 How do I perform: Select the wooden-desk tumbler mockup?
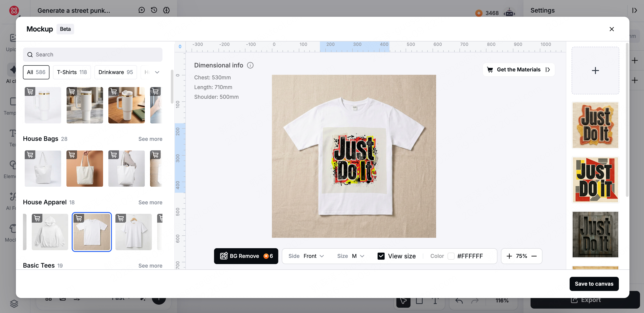tap(126, 105)
